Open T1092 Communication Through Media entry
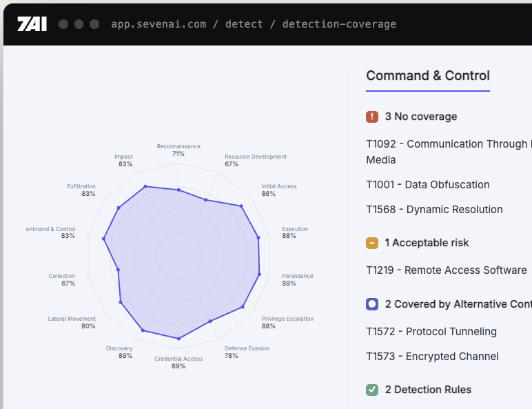 click(449, 152)
